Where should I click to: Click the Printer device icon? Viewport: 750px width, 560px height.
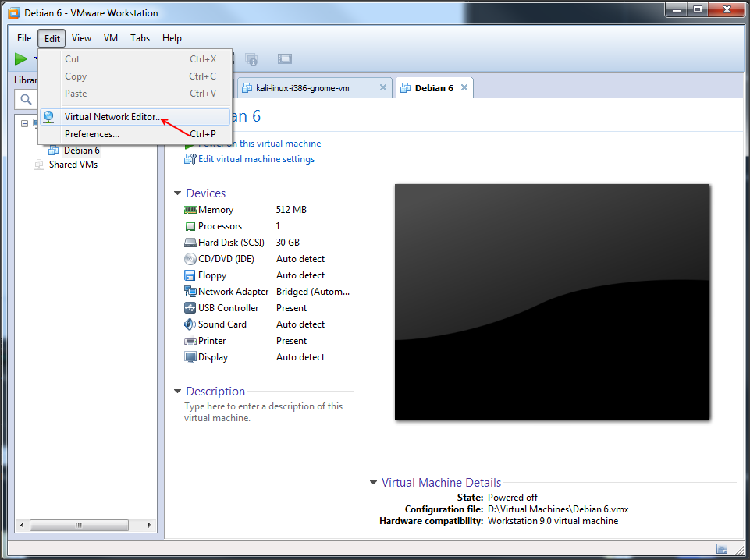[x=190, y=341]
